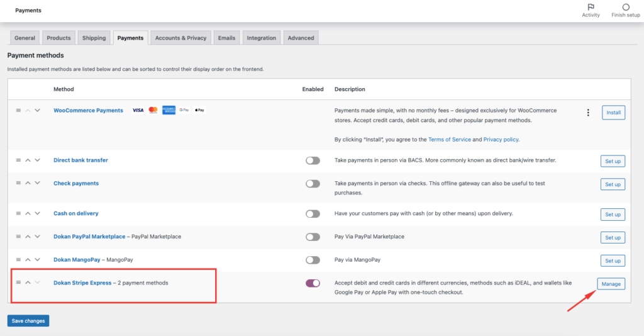Image resolution: width=644 pixels, height=336 pixels.
Task: Open Dokan Stripe Express method link
Action: [82, 283]
